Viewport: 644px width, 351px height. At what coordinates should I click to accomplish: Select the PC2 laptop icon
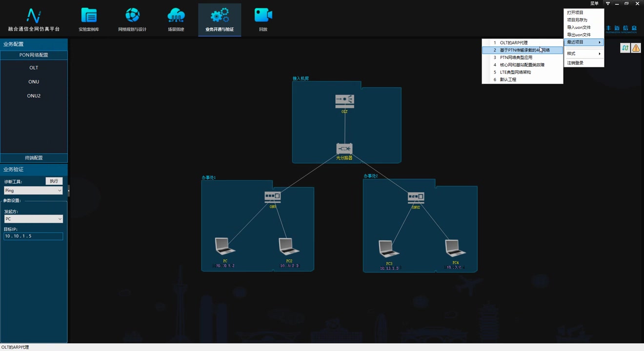click(x=289, y=246)
